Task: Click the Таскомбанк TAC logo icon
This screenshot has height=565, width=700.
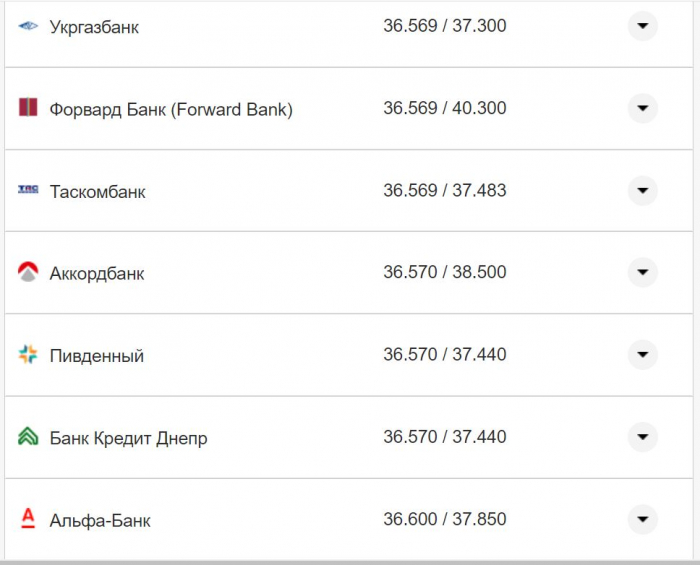Action: 28,190
